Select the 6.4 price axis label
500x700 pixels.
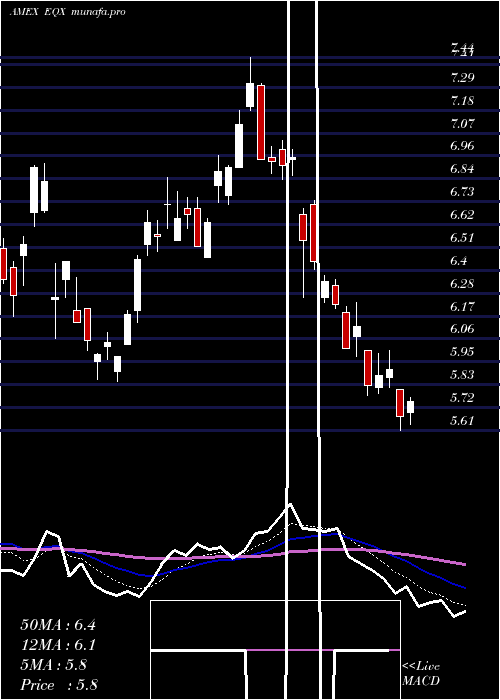click(459, 261)
